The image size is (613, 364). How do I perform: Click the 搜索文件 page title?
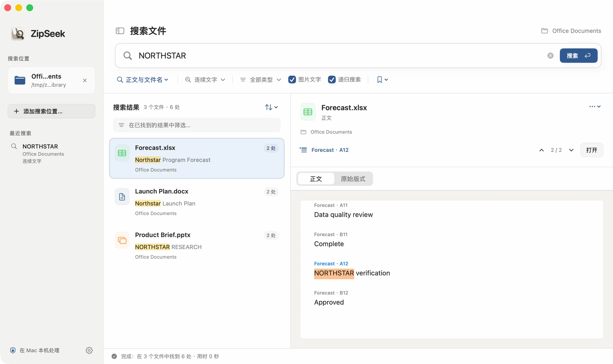point(148,31)
